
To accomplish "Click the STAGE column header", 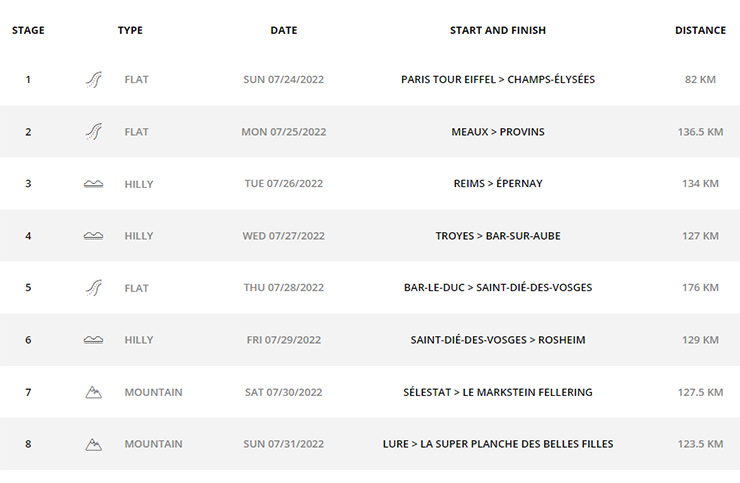I will [x=28, y=30].
